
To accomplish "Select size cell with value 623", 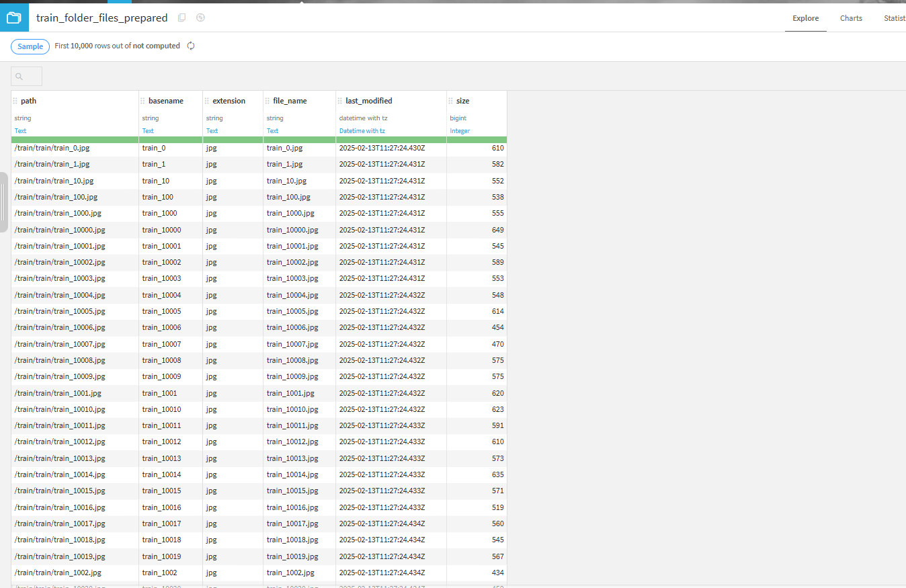I will (477, 409).
